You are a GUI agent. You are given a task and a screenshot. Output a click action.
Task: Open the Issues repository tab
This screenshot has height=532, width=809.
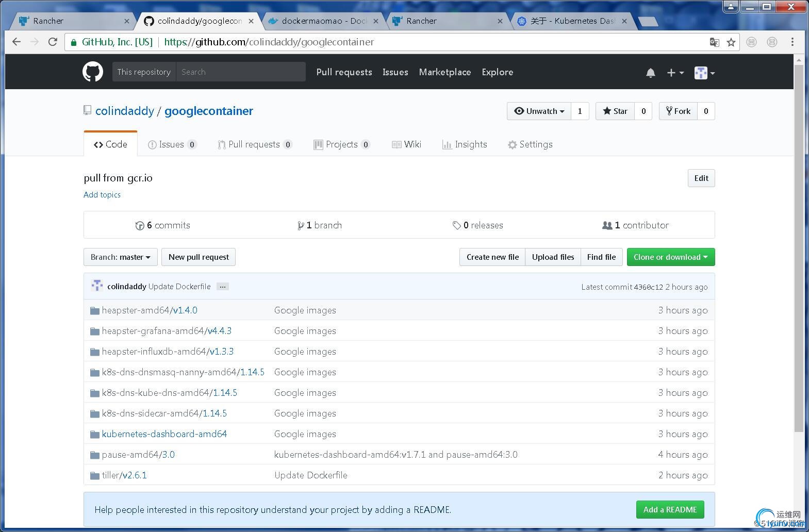point(172,144)
